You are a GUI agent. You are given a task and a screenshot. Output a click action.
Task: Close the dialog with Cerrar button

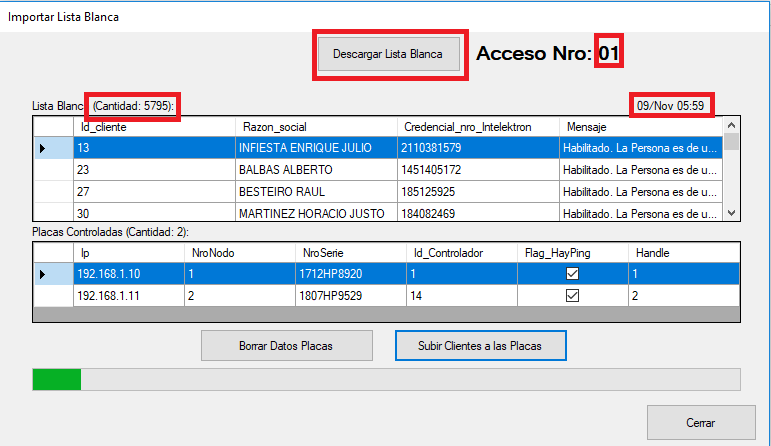700,423
